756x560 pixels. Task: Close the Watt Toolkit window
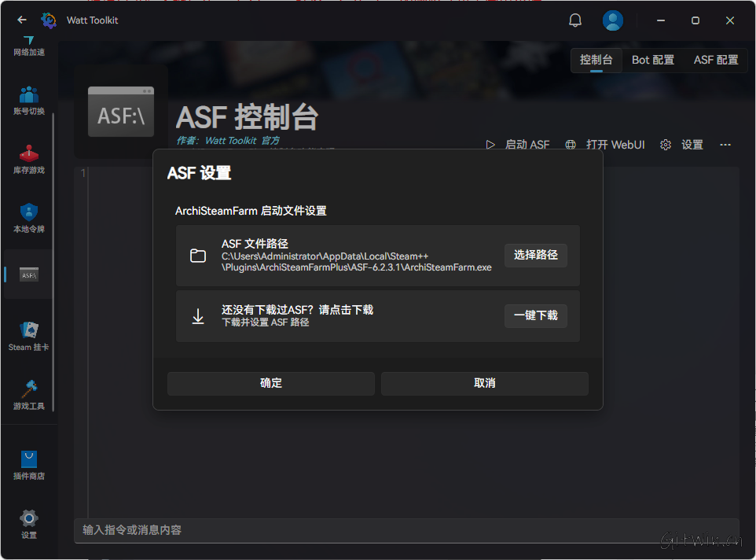point(730,20)
